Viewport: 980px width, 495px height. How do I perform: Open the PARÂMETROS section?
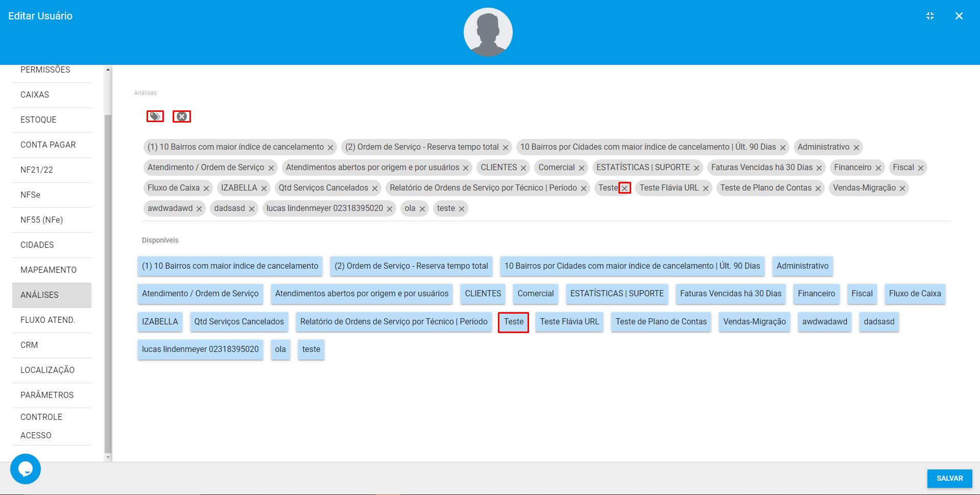pyautogui.click(x=46, y=395)
